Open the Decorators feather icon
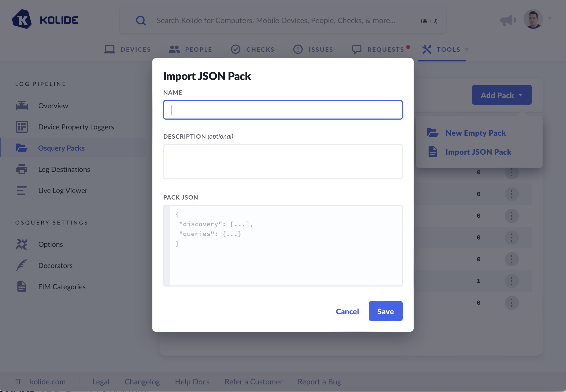Viewport: 566px width, 392px height. pyautogui.click(x=22, y=266)
